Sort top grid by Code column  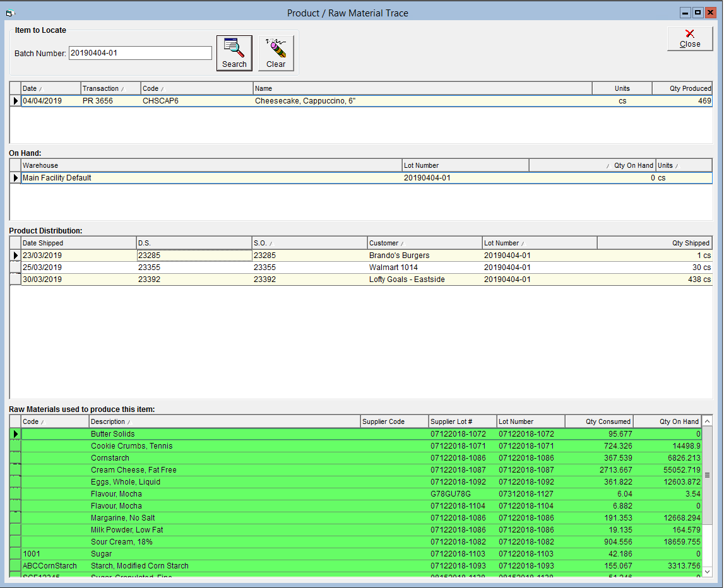click(x=197, y=88)
